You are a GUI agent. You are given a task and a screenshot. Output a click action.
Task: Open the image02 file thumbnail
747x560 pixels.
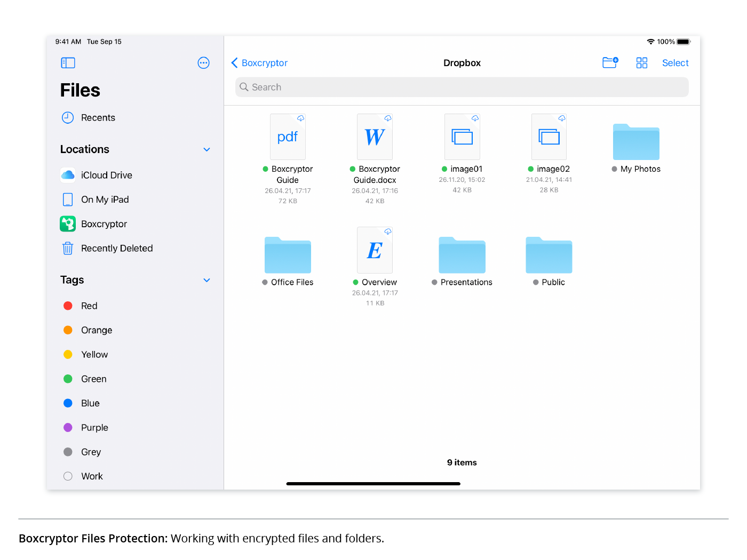click(x=549, y=137)
